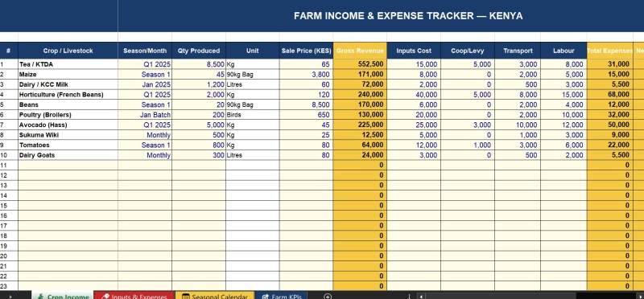Open the Inputs & Expenses sheet tab
Screen dimensions: 644x299
134,296
